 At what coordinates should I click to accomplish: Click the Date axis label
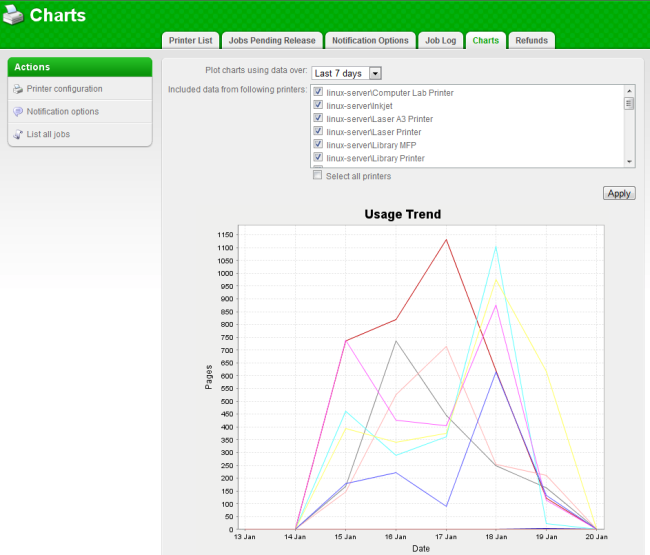tap(421, 549)
